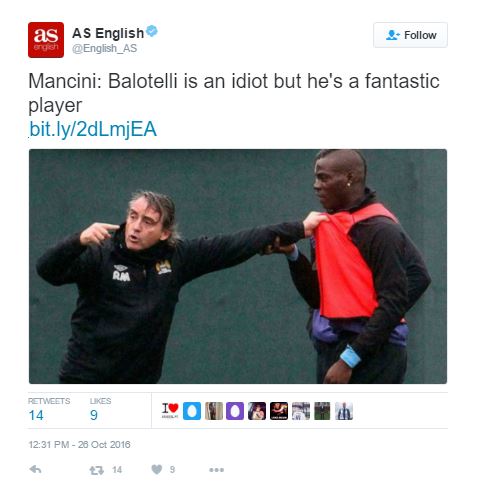Viewport: 477px width, 498px height.
Task: Open the green pitch avatar profile
Action: (x=322, y=411)
